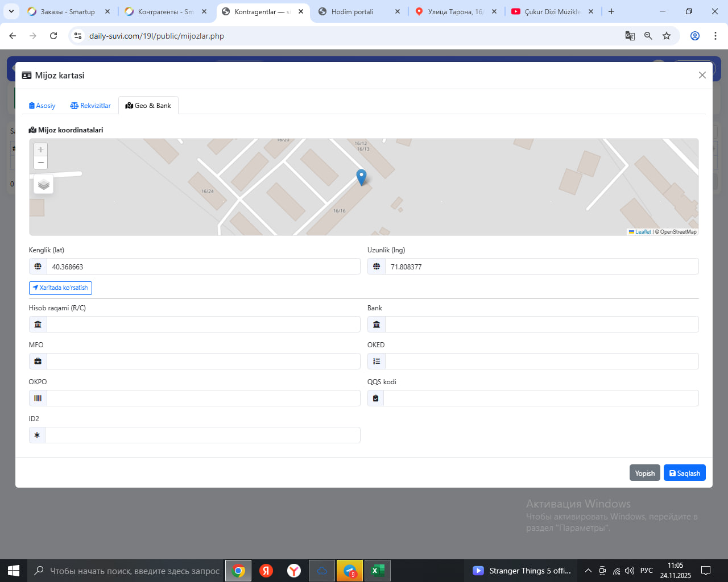The image size is (728, 582).
Task: Open the Chrome zoom magnifier icon
Action: [x=648, y=36]
